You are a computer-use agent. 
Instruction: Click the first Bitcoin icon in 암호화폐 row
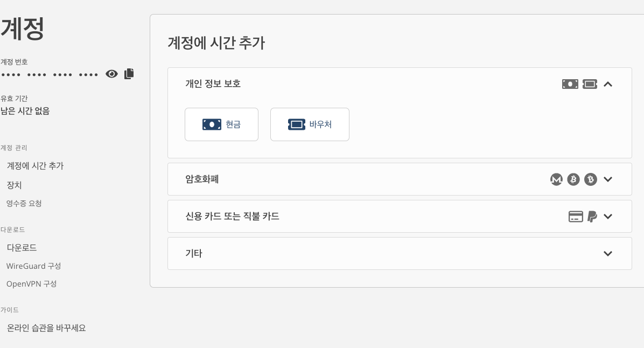pos(573,179)
